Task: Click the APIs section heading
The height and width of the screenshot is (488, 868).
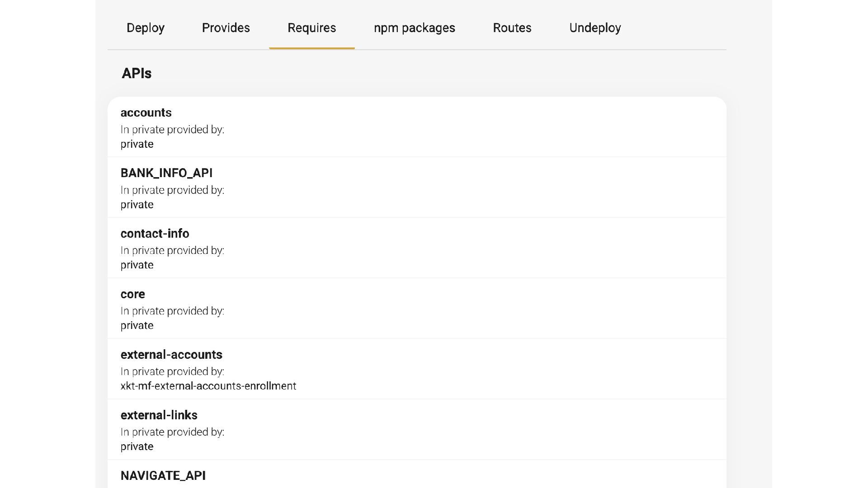Action: (136, 73)
